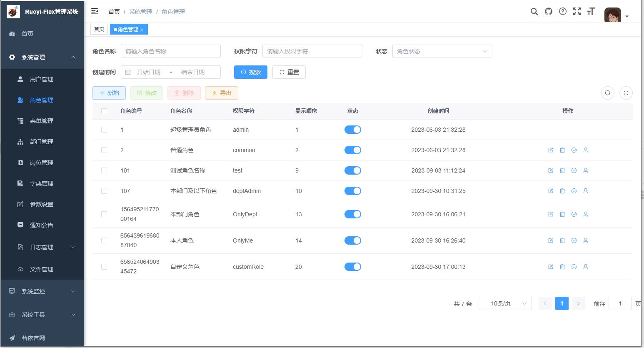The height and width of the screenshot is (348, 644).
Task: Click the assign users icon for deptAdmin row
Action: [586, 190]
